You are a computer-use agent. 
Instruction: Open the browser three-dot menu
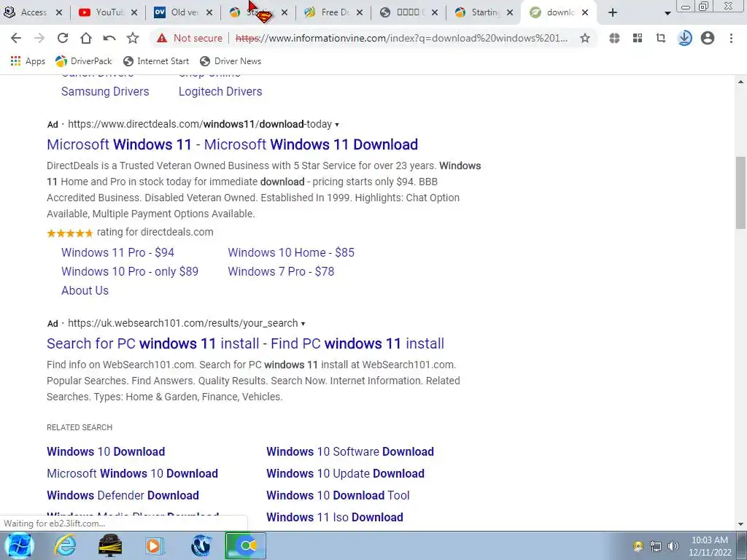pyautogui.click(x=731, y=38)
